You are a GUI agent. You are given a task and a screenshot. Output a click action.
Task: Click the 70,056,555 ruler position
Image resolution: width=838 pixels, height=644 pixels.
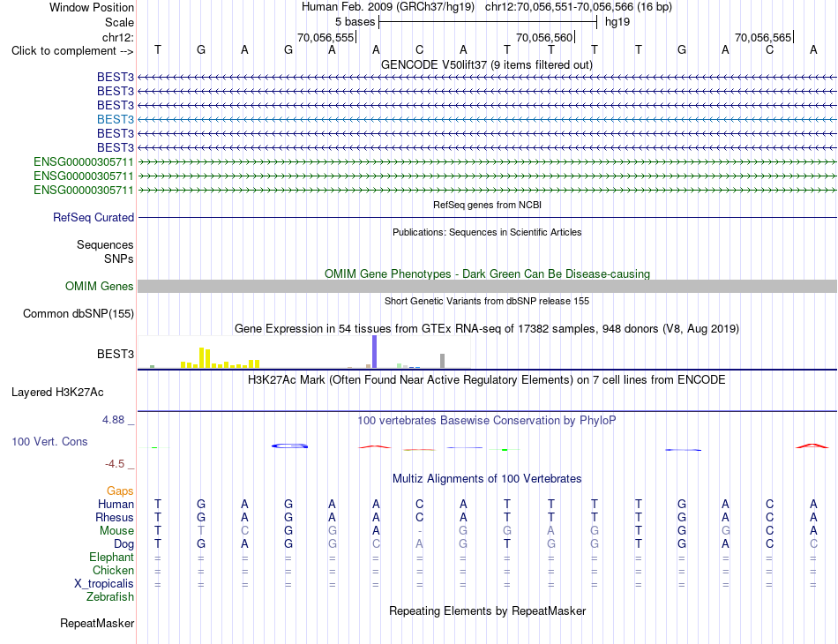(325, 37)
